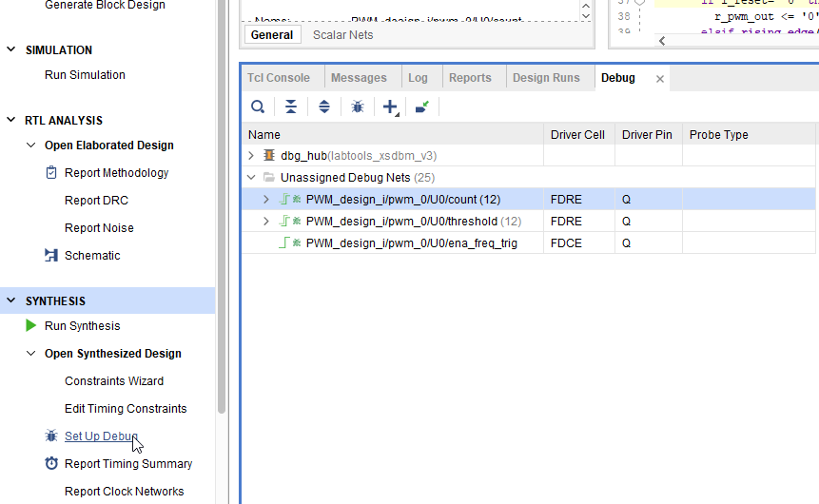
Task: Open the Design Runs tab
Action: tap(545, 78)
